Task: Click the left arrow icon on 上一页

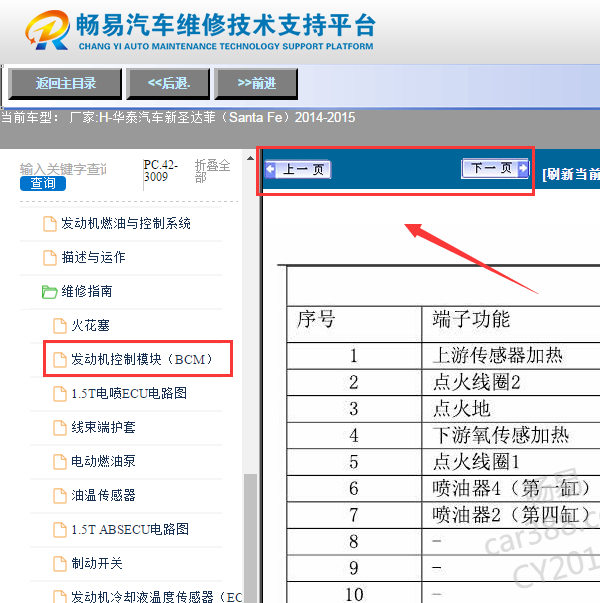Action: [270, 169]
